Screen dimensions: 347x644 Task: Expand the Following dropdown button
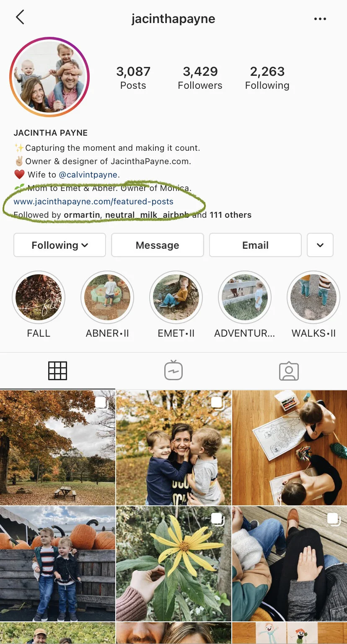coord(60,245)
